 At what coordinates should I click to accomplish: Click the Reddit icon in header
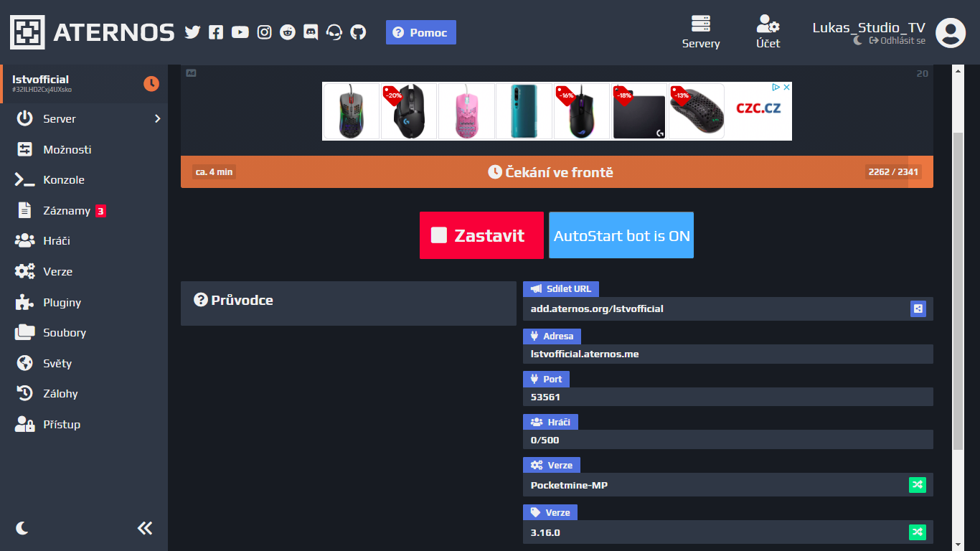click(288, 32)
